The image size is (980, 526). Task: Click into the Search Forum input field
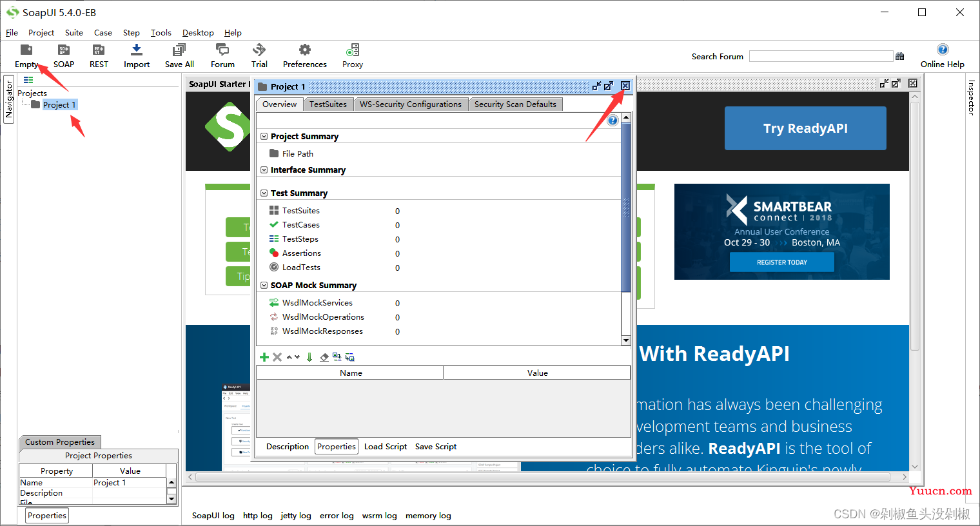[x=821, y=57]
